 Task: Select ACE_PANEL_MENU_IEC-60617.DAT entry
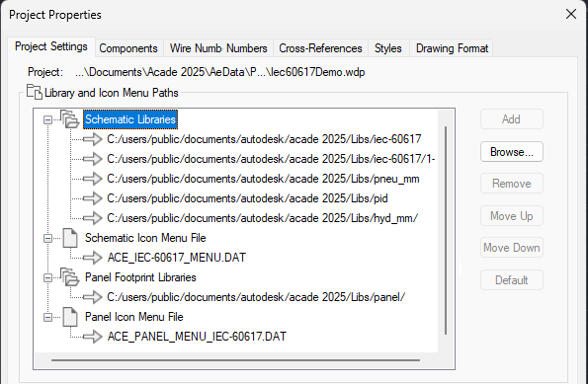197,337
